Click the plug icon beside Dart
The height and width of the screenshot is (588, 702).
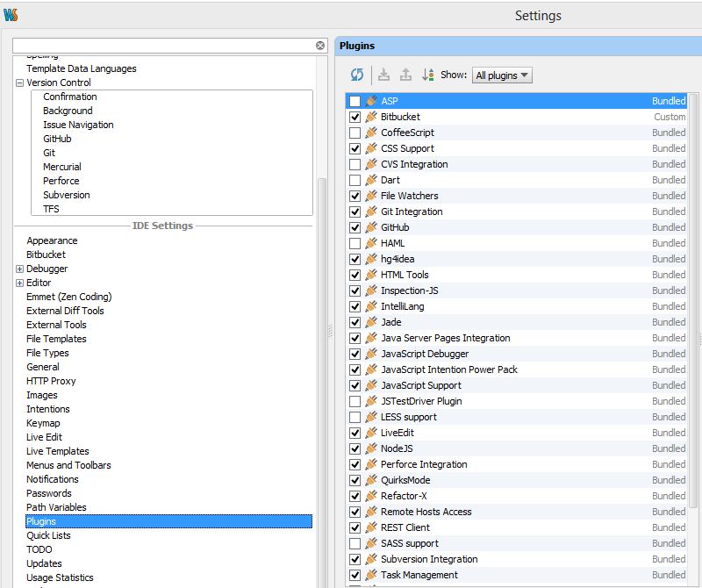pos(371,180)
